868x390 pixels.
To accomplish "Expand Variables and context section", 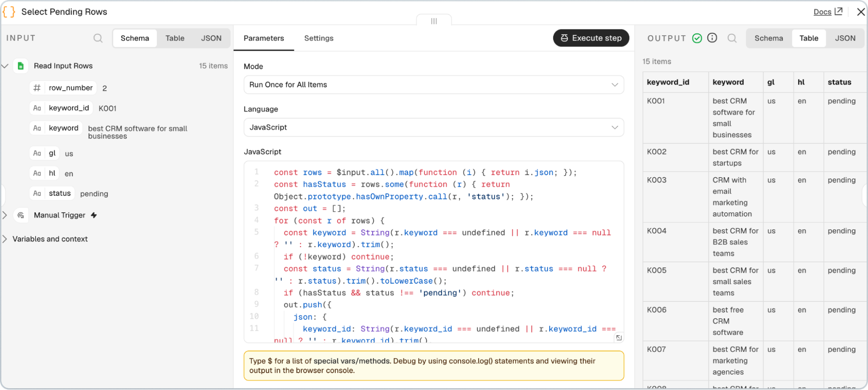I will click(x=5, y=239).
